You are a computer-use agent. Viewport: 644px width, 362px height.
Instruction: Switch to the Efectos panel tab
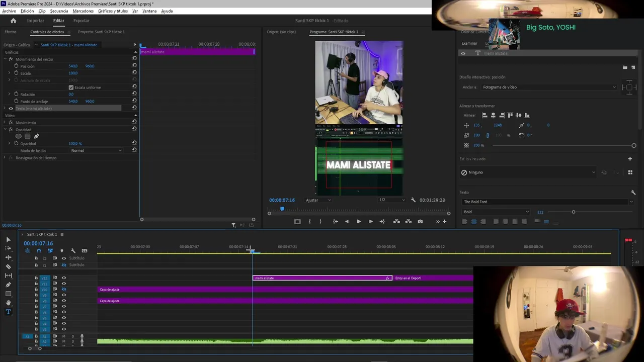point(11,32)
